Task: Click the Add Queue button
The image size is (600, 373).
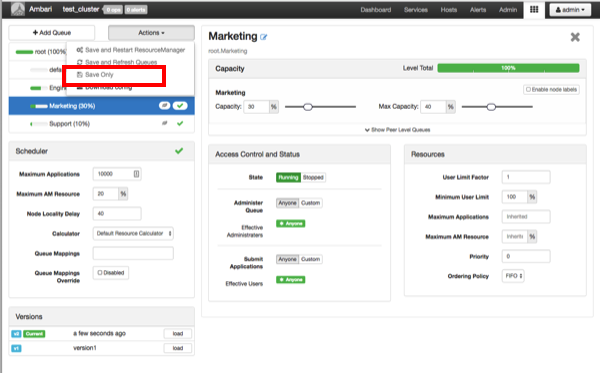Action: click(x=52, y=33)
